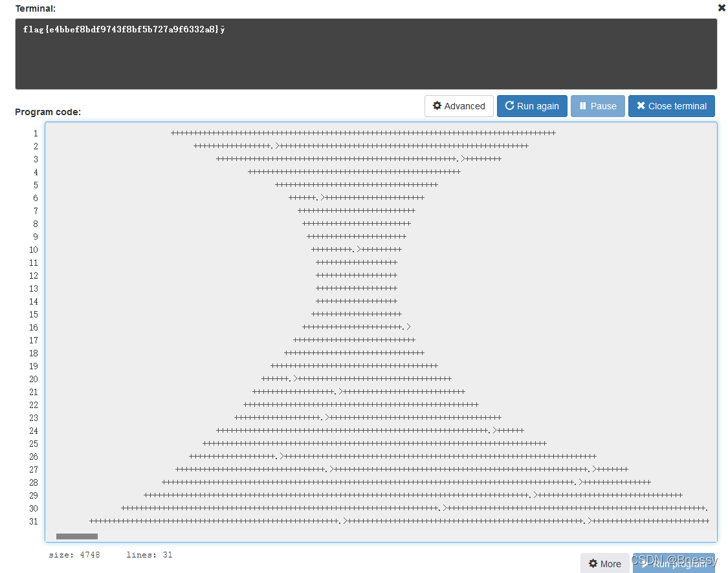The height and width of the screenshot is (573, 728).
Task: Click the gear icon in Advanced button
Action: pyautogui.click(x=437, y=105)
